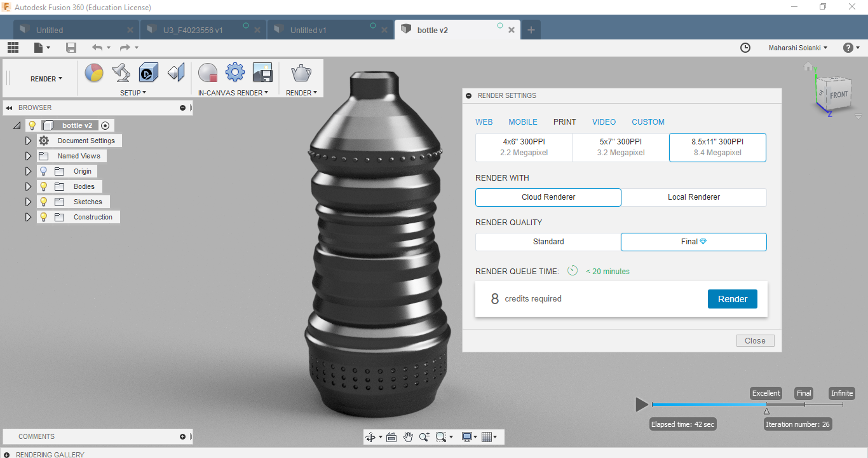The width and height of the screenshot is (868, 458).
Task: Click the Capture Image icon
Action: point(262,73)
